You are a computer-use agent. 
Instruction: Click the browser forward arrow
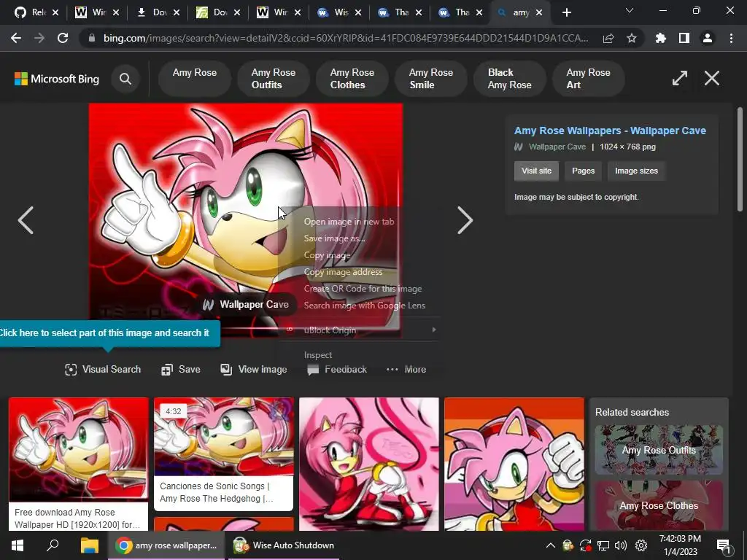tap(39, 38)
